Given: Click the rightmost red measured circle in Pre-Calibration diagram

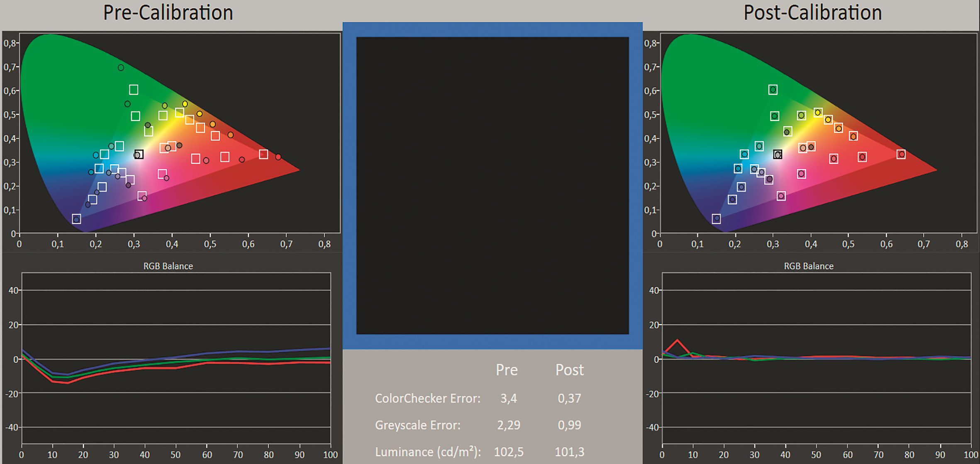Looking at the screenshot, I should coord(278,157).
